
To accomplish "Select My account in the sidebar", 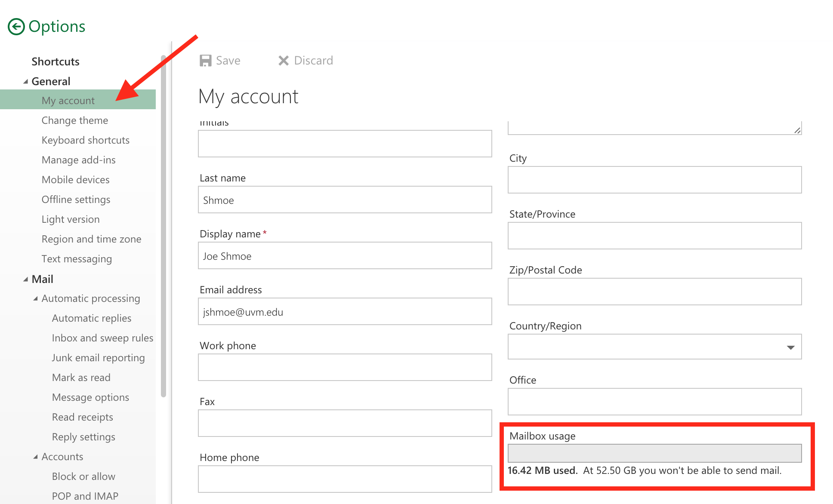I will (x=68, y=100).
